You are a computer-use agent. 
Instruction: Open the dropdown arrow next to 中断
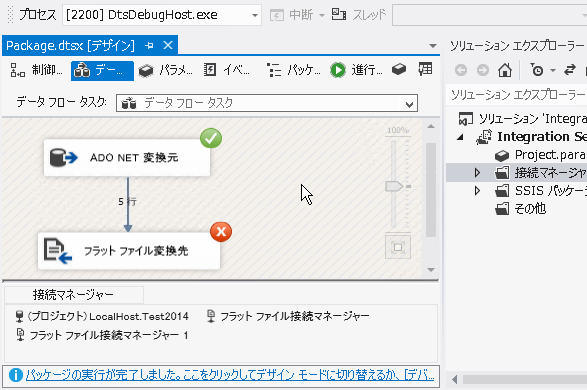(322, 15)
